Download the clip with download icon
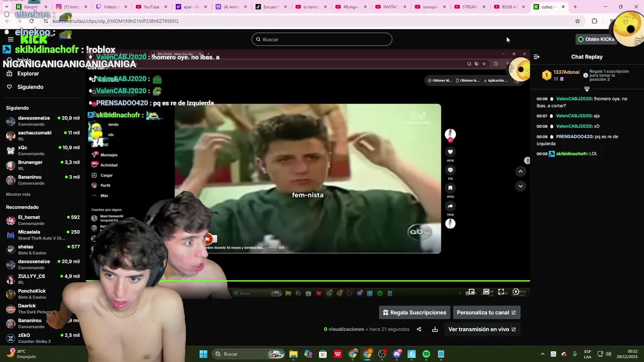Image resolution: width=644 pixels, height=362 pixels. (x=435, y=329)
